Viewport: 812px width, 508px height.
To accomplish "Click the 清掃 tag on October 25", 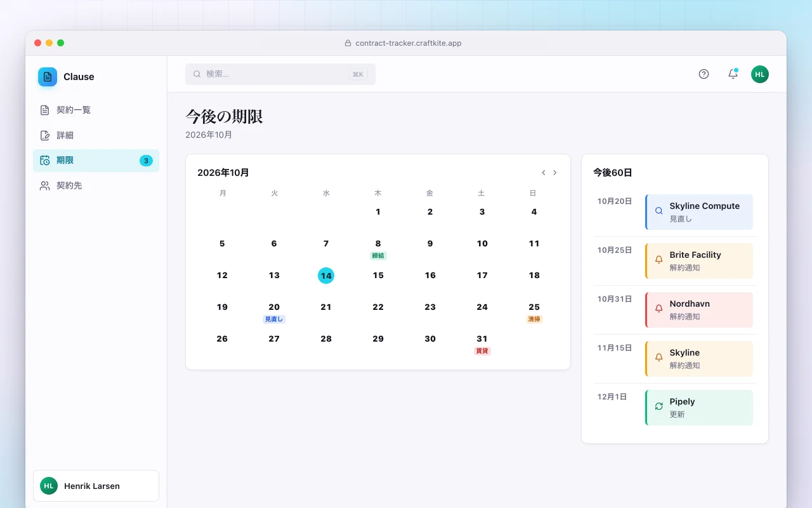I will [534, 319].
